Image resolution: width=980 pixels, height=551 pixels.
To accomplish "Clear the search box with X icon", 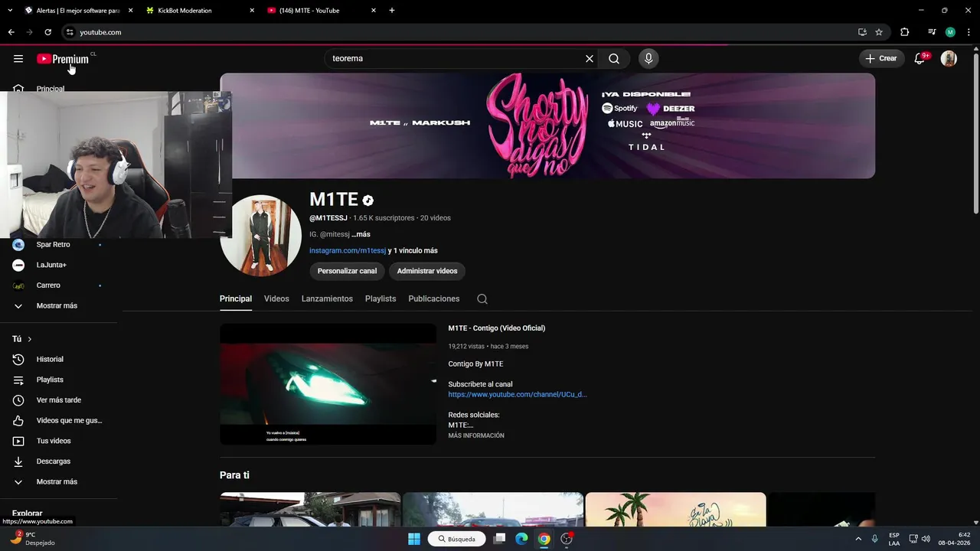I will 590,58.
